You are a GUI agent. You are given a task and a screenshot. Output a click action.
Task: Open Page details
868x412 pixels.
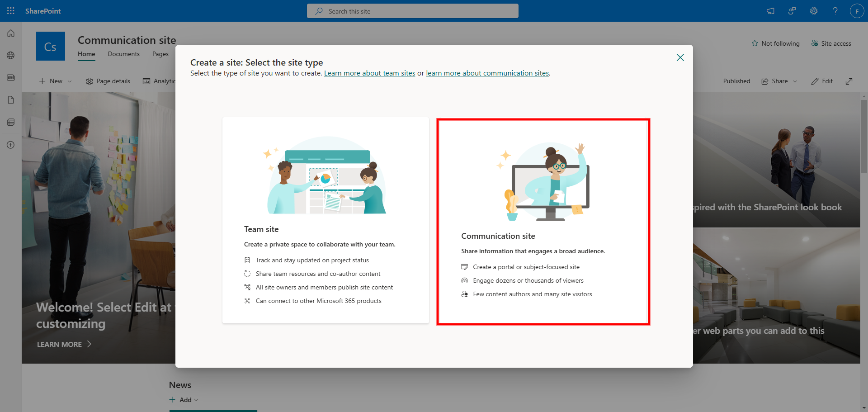point(108,81)
